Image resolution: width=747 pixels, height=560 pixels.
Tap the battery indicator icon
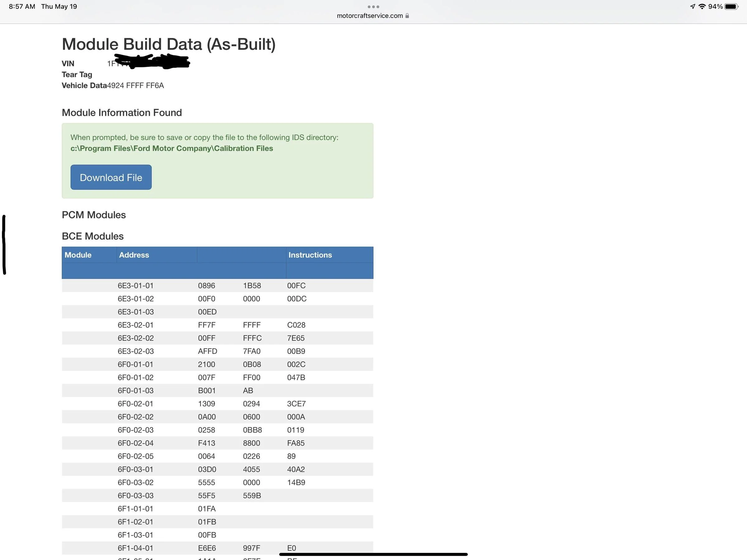731,7
